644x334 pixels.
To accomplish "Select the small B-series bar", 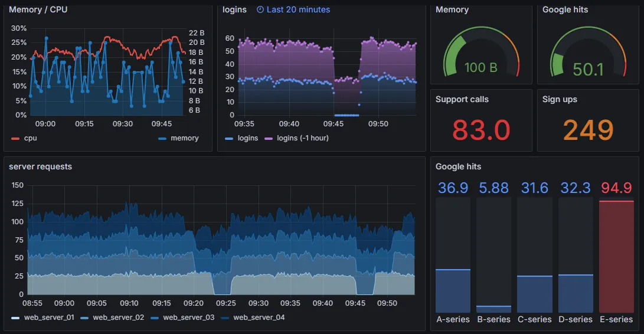I will pos(493,309).
